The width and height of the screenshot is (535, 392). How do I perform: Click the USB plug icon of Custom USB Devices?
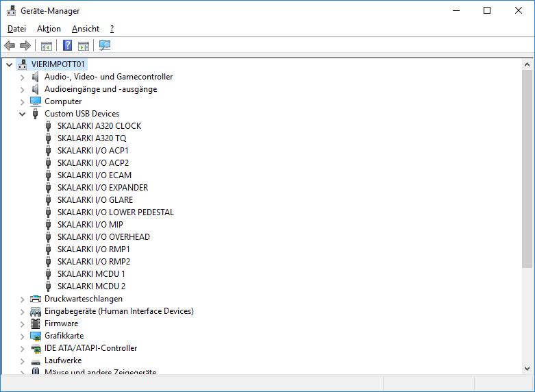[35, 114]
